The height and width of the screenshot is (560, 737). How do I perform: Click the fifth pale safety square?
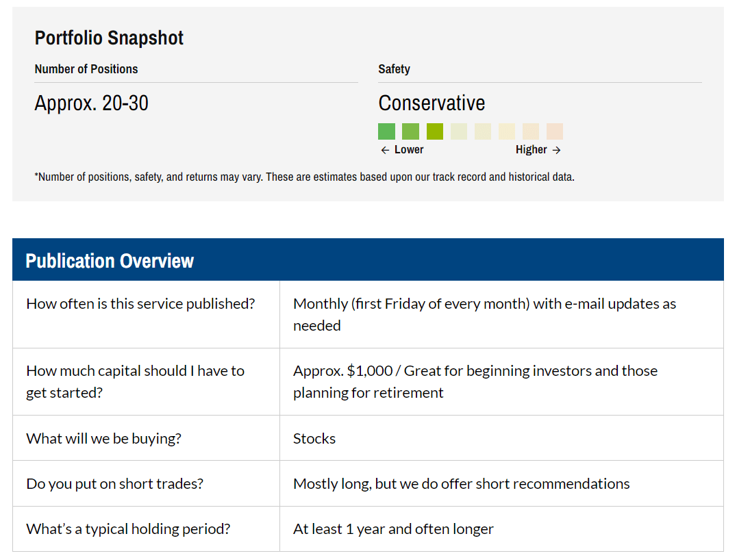pyautogui.click(x=483, y=131)
